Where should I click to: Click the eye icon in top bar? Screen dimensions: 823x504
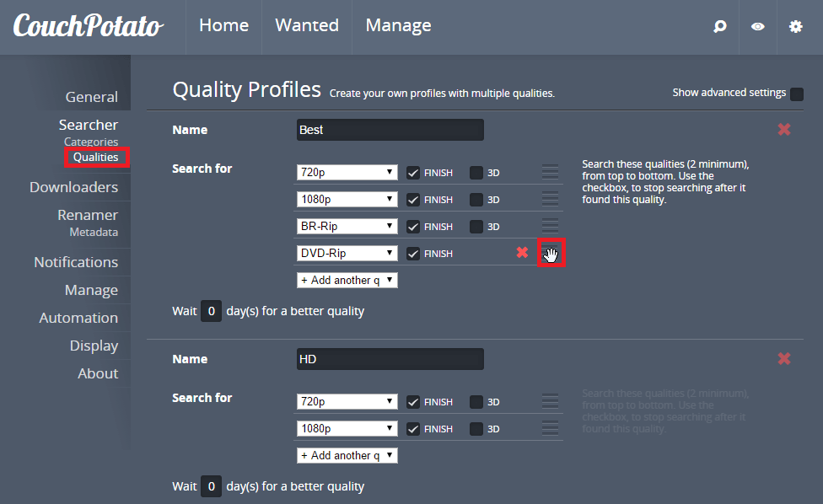[x=758, y=26]
